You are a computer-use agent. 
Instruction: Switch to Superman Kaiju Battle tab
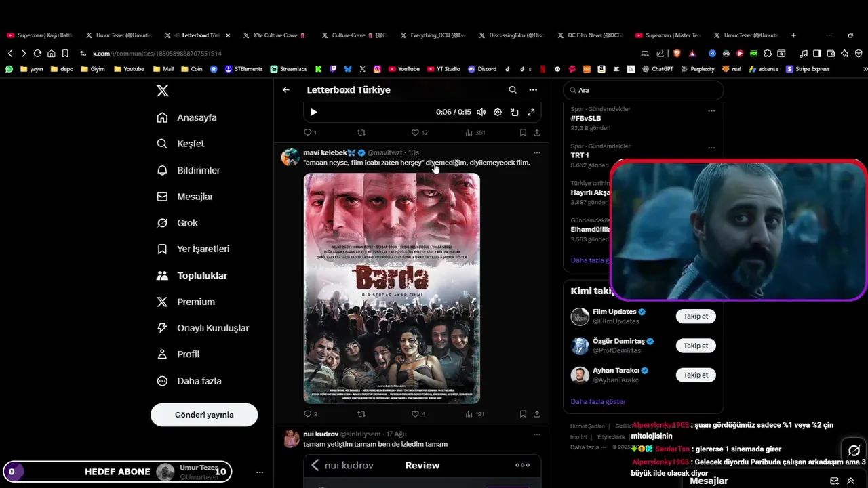(41, 35)
